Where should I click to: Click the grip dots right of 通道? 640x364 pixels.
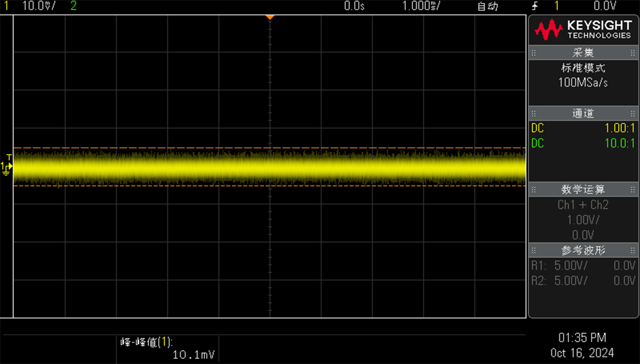point(632,114)
